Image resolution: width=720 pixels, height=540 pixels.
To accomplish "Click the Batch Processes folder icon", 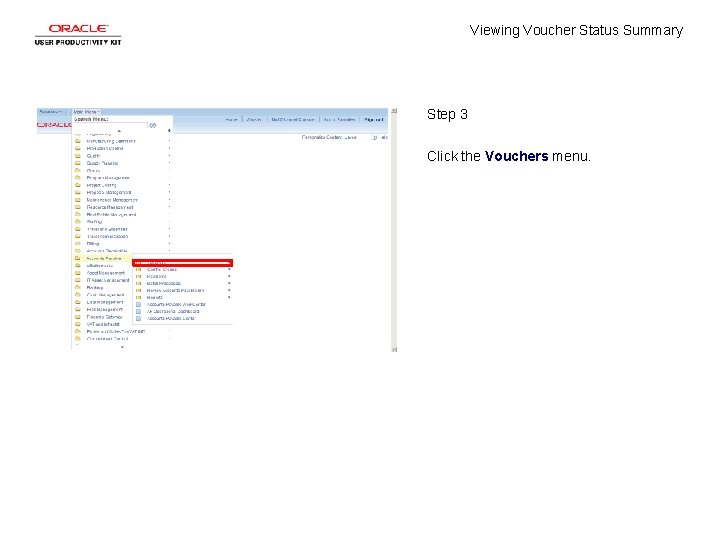I will tap(138, 283).
